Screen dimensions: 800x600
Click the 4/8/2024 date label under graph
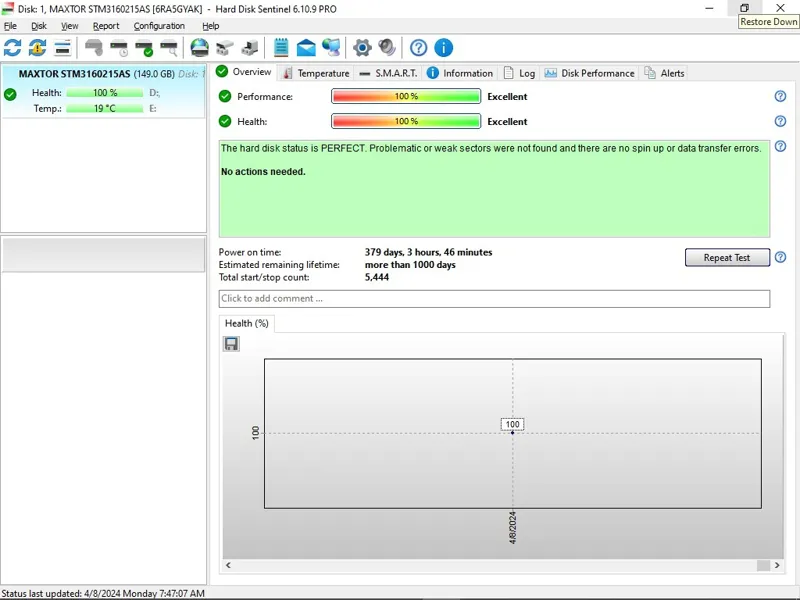[x=513, y=528]
